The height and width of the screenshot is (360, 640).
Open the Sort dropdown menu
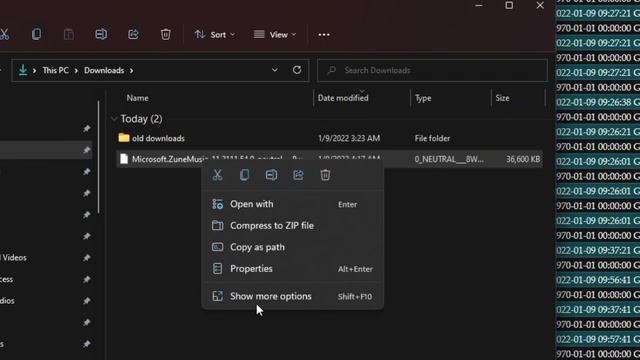coord(215,35)
